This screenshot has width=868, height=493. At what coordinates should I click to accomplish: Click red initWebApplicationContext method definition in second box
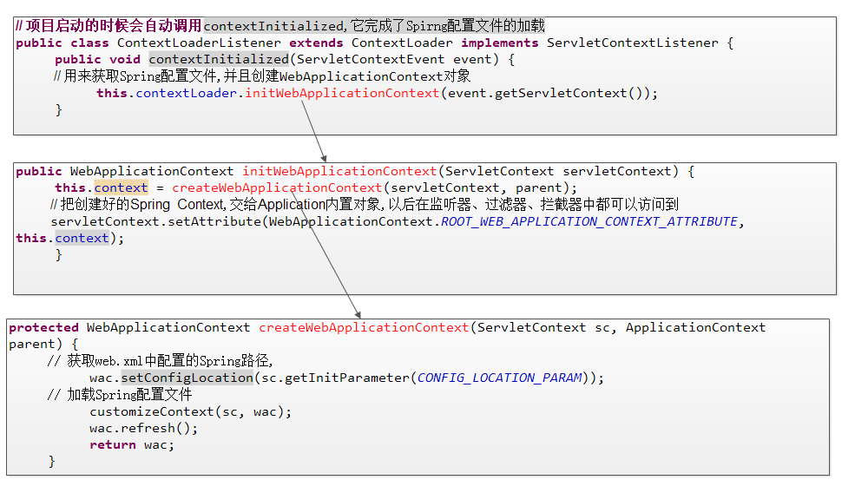(339, 171)
